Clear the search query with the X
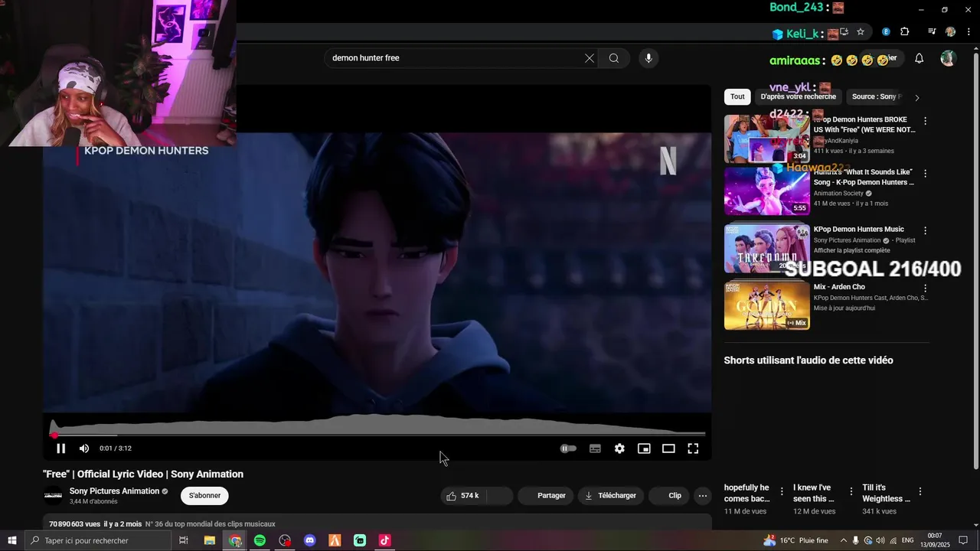980x551 pixels. pos(590,58)
